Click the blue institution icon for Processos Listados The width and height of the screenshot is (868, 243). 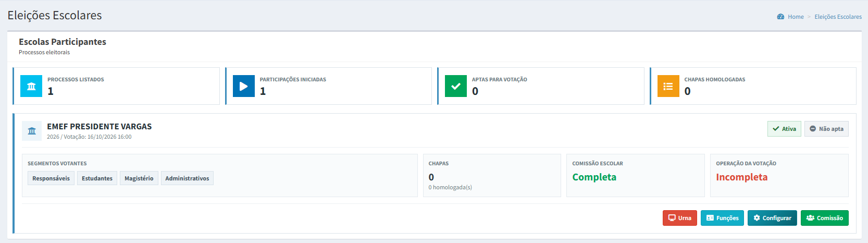click(31, 86)
